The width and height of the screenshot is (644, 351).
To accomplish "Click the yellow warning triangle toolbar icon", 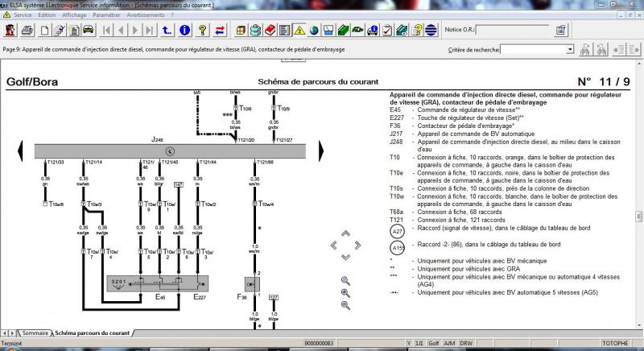I will (x=299, y=31).
